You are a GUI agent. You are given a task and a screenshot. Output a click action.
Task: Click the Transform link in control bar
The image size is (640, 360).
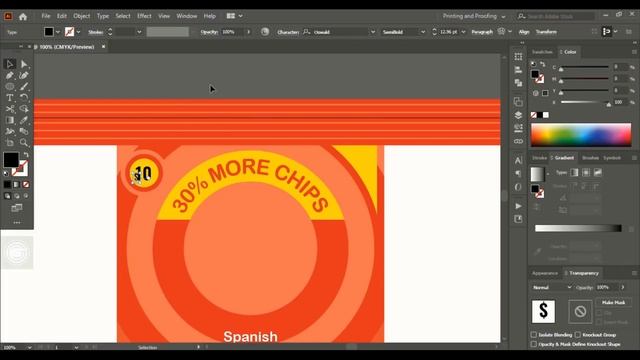pos(546,32)
